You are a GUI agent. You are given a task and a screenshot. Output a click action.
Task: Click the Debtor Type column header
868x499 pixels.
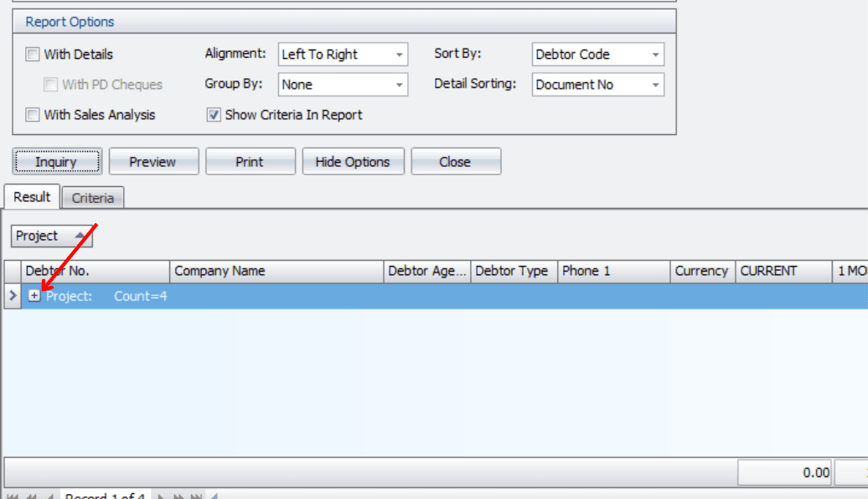[x=512, y=271]
